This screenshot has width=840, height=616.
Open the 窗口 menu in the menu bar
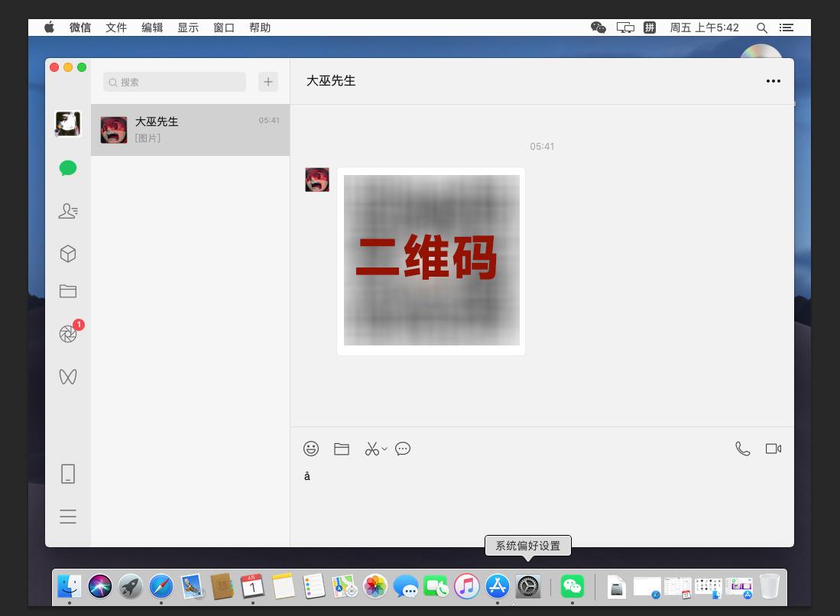[x=223, y=28]
